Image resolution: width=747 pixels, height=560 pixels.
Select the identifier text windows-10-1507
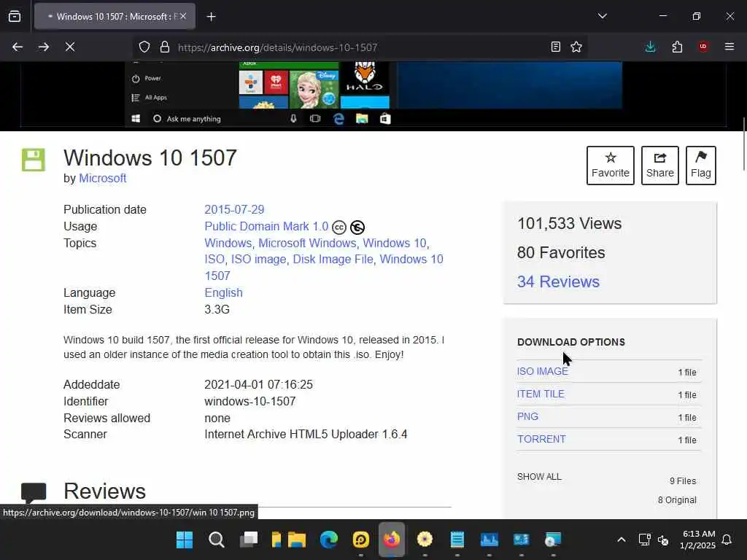(x=250, y=401)
